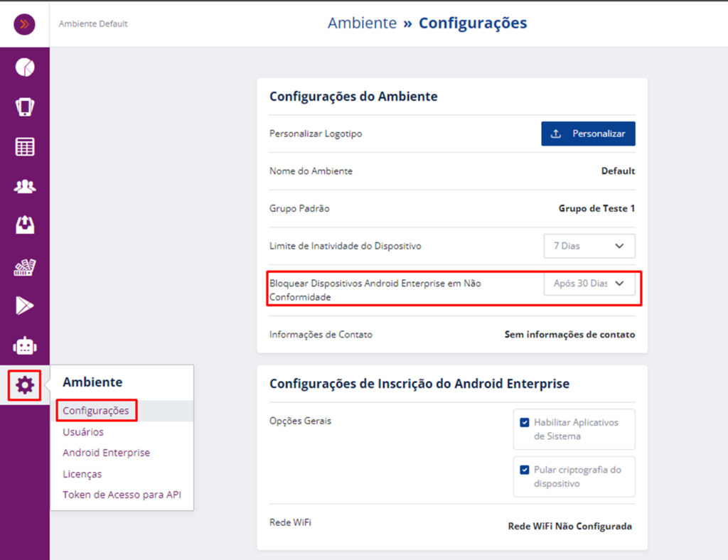Open the dashboard pie chart icon
Image resolution: width=728 pixels, height=560 pixels.
coord(25,68)
